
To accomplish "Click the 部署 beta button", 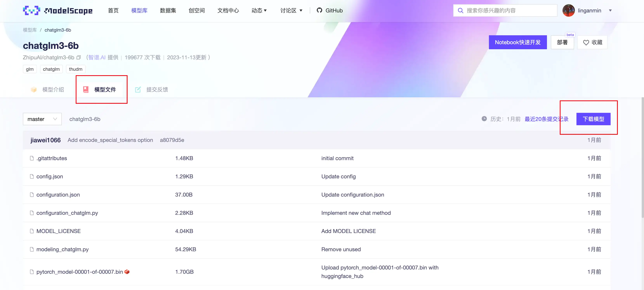I will click(x=562, y=42).
